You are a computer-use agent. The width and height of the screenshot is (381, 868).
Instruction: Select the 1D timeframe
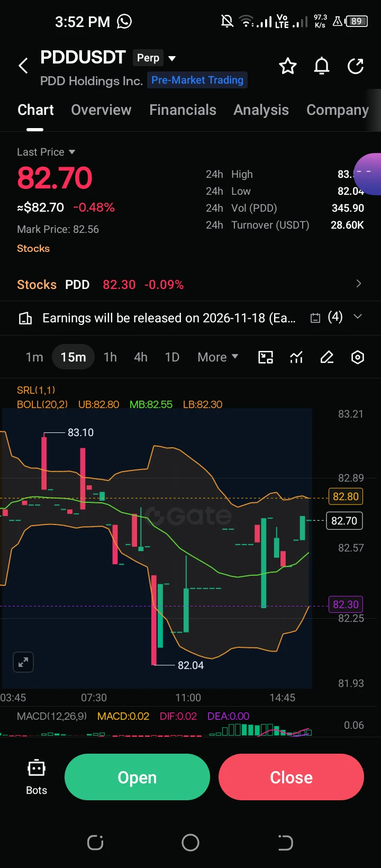(172, 357)
